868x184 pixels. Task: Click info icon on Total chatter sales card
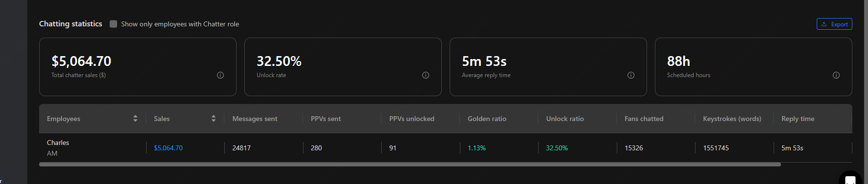click(220, 75)
